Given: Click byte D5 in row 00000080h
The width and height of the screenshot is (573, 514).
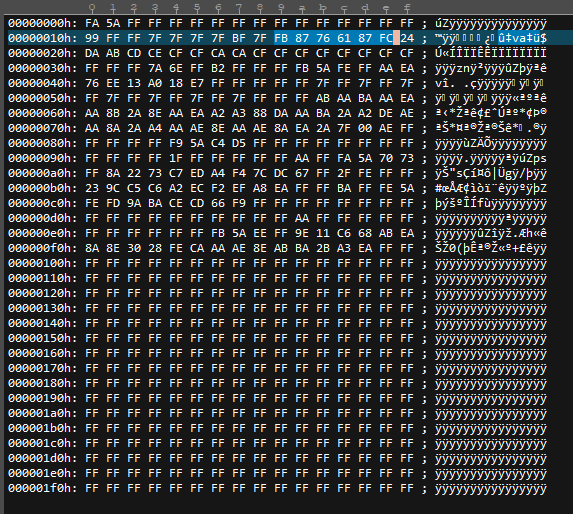Looking at the screenshot, I should [239, 143].
